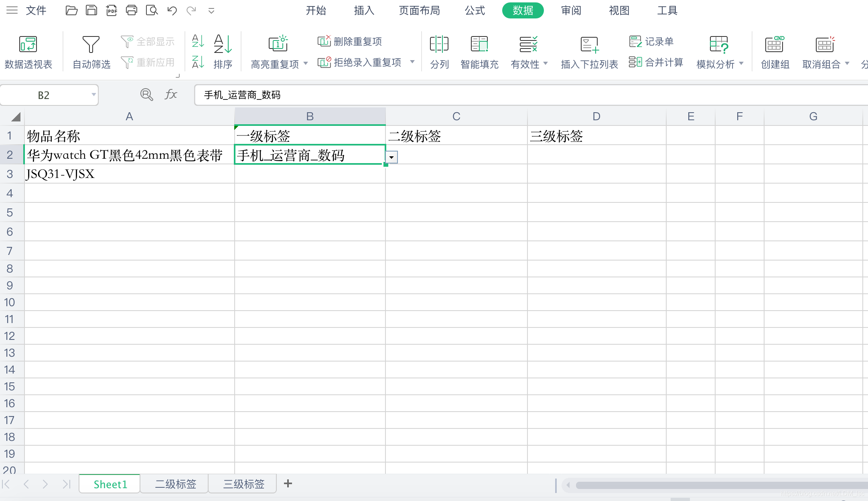Screen dimensions: 868x501
Task: Go to next sheet navigation arrow
Action: [45, 484]
